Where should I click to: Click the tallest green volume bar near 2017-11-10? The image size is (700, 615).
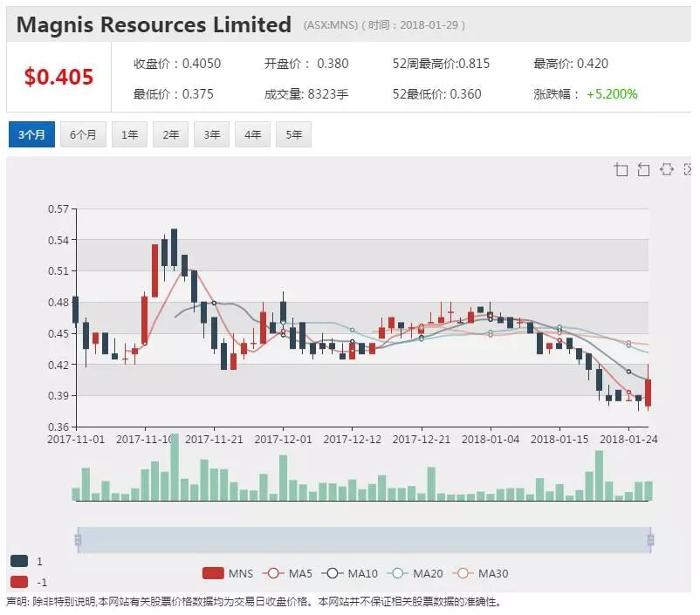coord(175,467)
